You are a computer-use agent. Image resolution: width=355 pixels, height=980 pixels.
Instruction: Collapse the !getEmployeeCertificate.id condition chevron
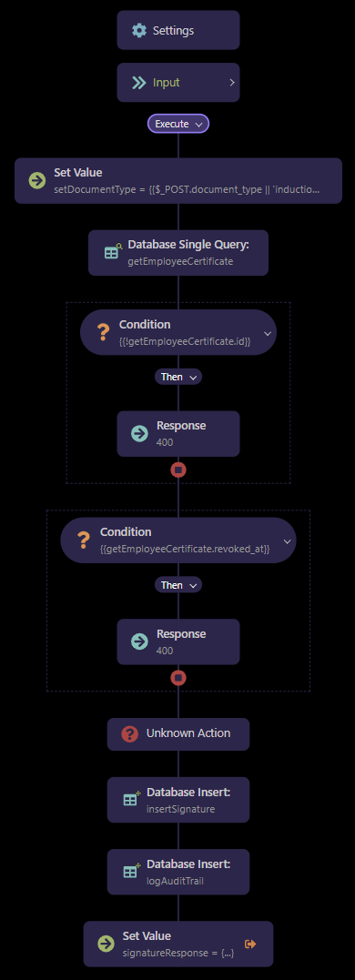[268, 333]
